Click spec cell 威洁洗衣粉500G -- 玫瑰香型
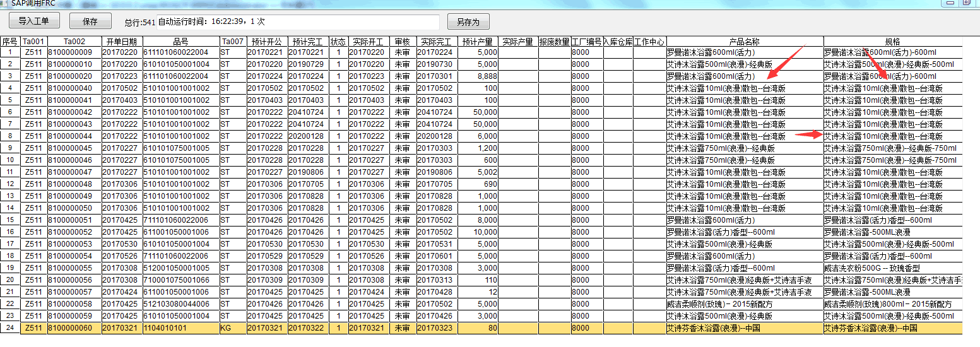The image size is (980, 347). pyautogui.click(x=893, y=268)
